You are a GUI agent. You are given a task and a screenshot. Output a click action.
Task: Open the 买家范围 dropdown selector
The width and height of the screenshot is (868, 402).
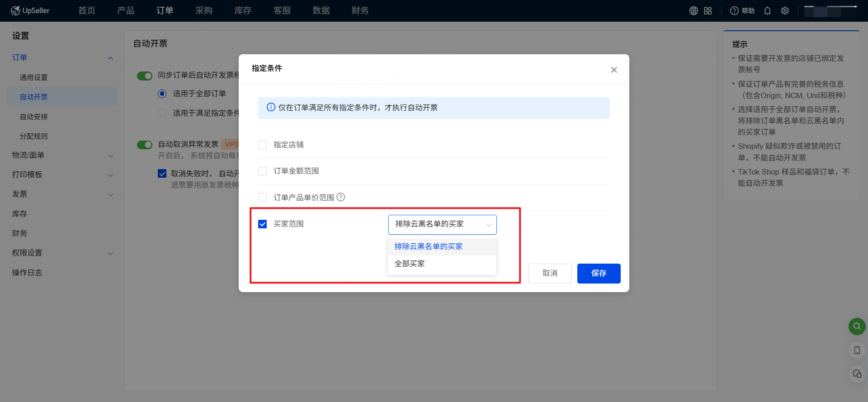point(442,224)
